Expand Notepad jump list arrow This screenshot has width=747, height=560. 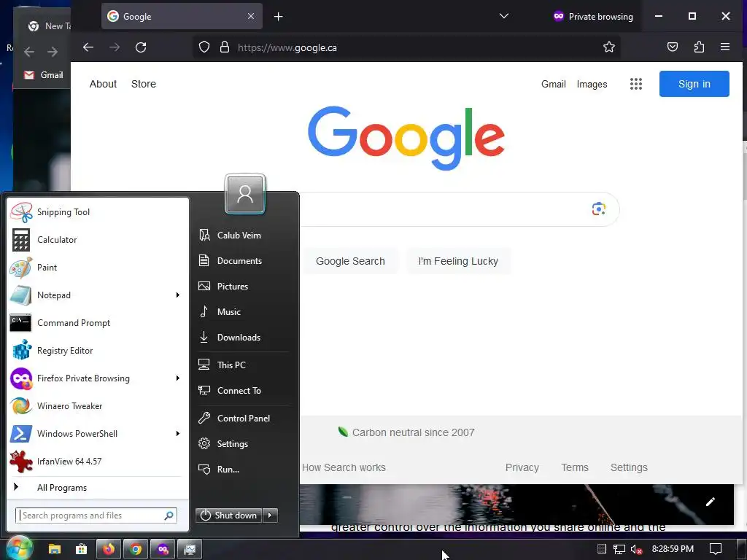[x=178, y=295]
